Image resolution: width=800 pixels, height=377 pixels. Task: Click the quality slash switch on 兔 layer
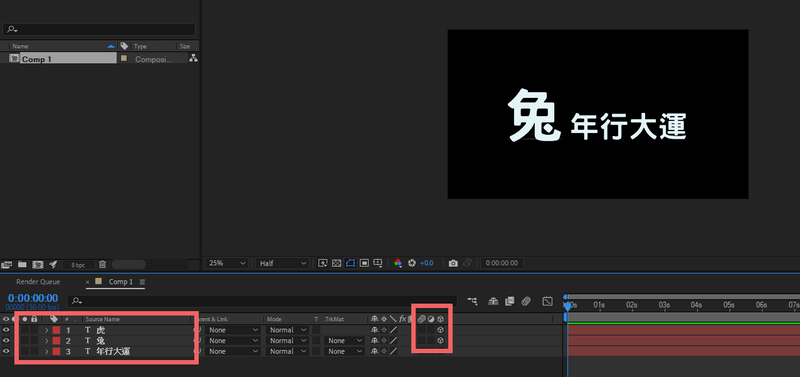click(x=393, y=341)
